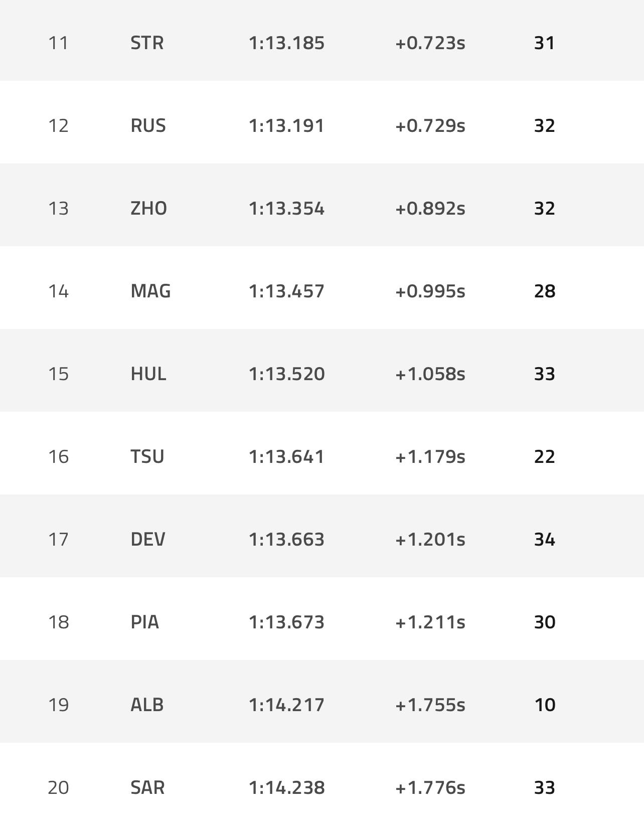Click position number 16
Screen dimensions: 644x834
point(58,457)
